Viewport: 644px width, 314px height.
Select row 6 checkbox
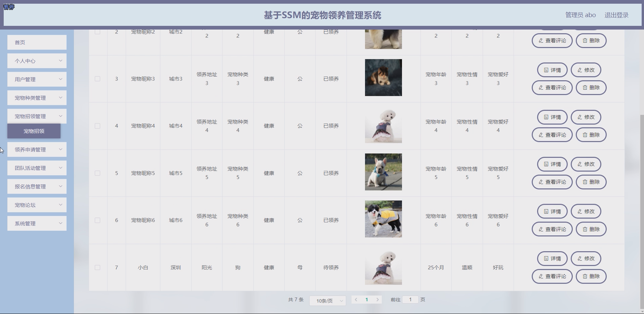98,220
